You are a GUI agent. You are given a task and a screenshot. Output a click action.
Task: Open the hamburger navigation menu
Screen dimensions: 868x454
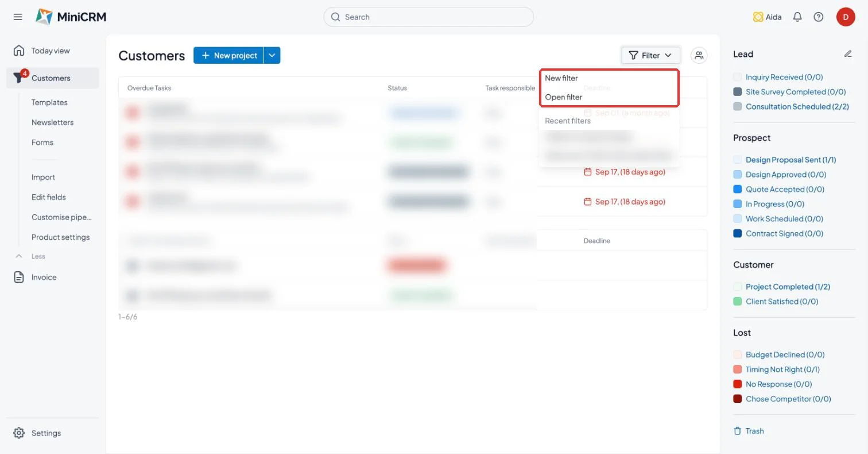point(18,17)
